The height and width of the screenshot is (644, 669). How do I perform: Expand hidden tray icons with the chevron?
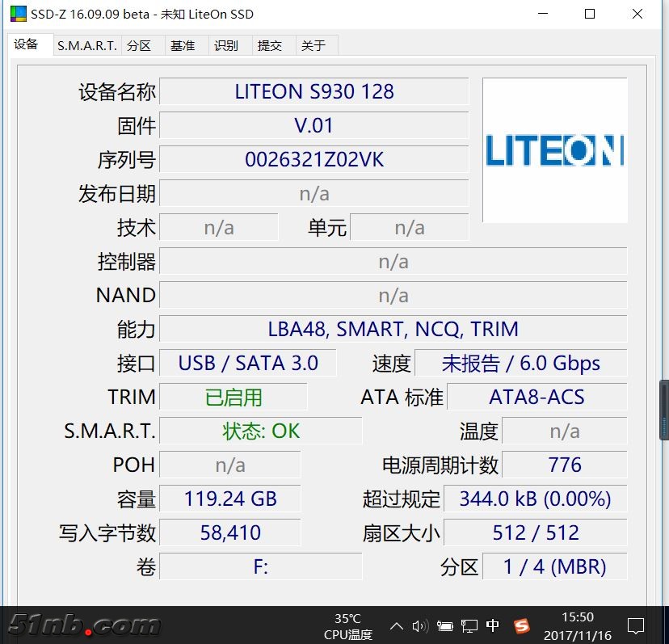point(396,625)
